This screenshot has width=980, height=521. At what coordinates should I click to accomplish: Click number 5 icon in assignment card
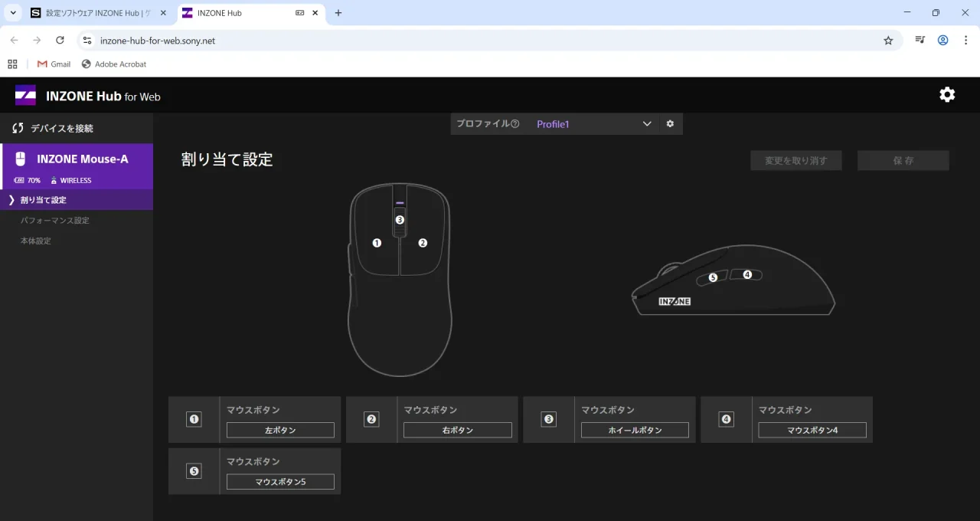coord(194,471)
